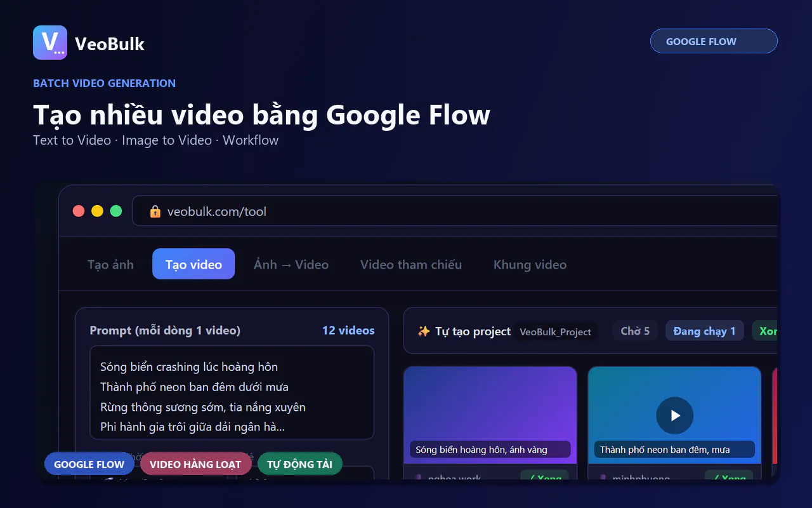Click the VeoBulk logo icon
This screenshot has width=812, height=508.
pos(50,43)
